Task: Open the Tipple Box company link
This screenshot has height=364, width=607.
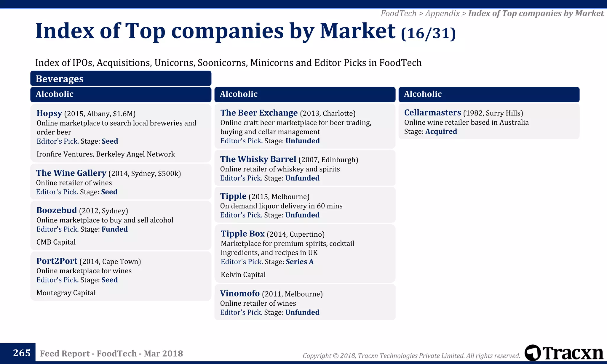Action: pos(243,234)
